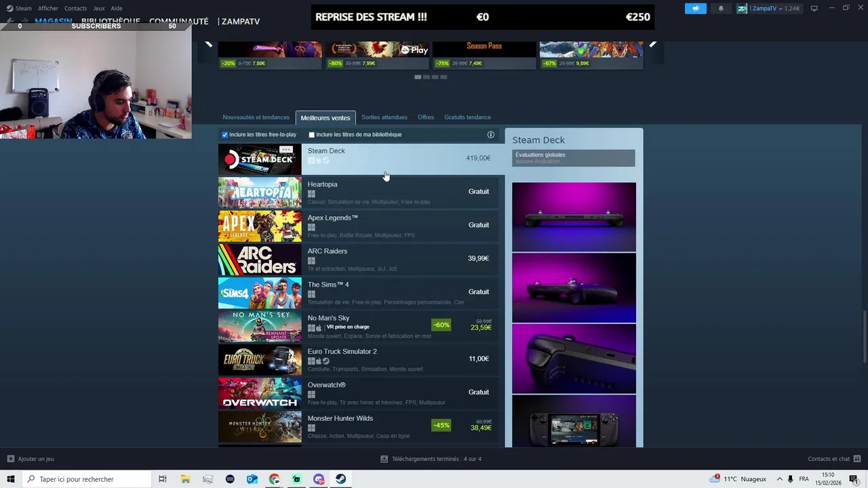This screenshot has height=488, width=868.
Task: Select the Meilleures ventes tab
Action: click(325, 118)
